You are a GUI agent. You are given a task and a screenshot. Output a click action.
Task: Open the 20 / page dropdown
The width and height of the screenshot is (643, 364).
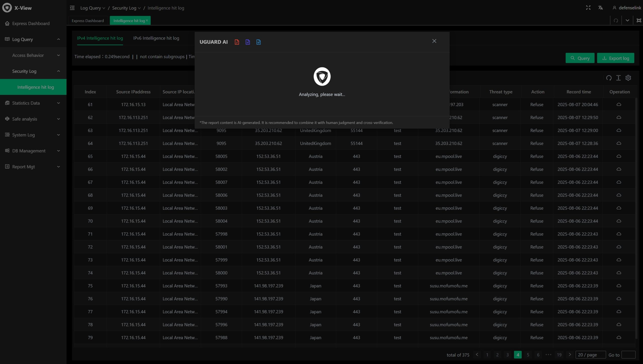click(590, 355)
